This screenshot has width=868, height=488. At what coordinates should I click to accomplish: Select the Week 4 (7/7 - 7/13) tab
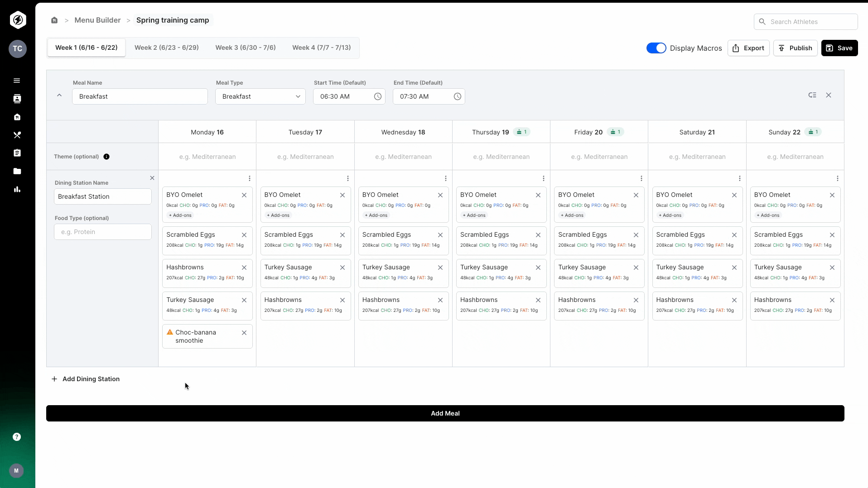tap(321, 48)
